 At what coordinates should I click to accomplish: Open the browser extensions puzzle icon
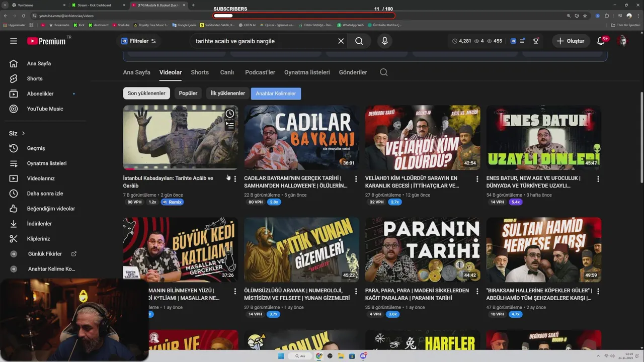606,16
